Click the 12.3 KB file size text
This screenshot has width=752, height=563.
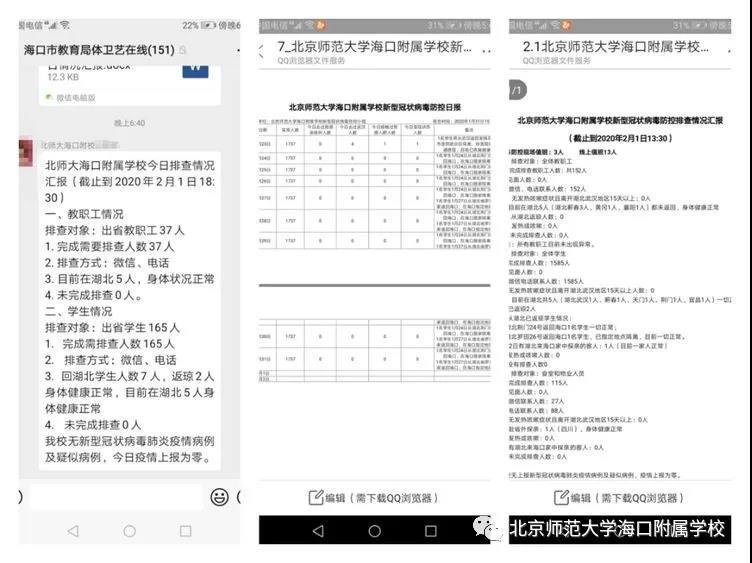tap(63, 77)
